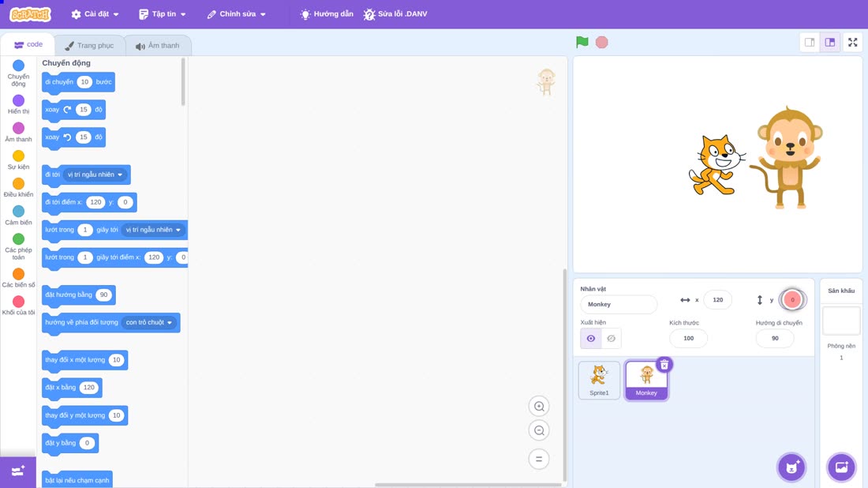This screenshot has width=868, height=488.
Task: Hide the sprite with crossed-eye button
Action: point(611,339)
